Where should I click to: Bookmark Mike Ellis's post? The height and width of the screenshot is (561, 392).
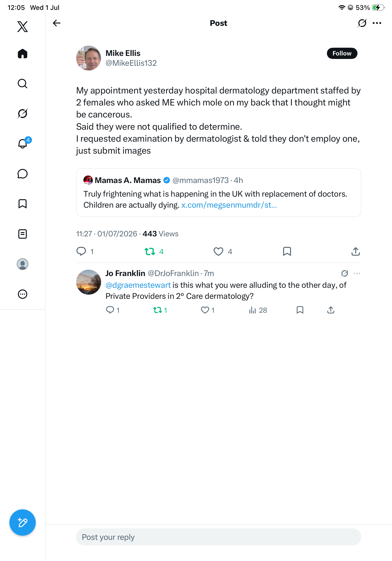287,251
